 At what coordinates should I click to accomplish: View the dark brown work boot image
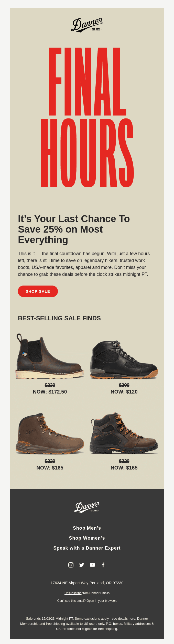pyautogui.click(x=124, y=433)
